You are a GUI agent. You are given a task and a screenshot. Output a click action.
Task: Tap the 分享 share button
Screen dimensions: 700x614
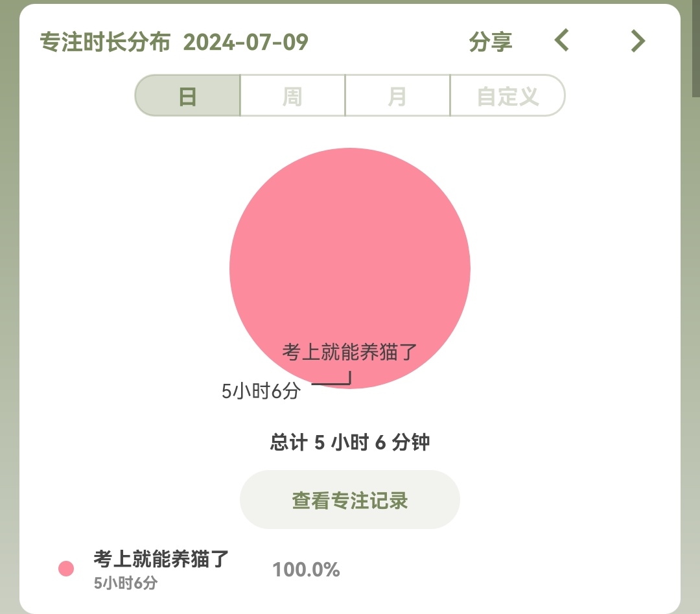491,42
